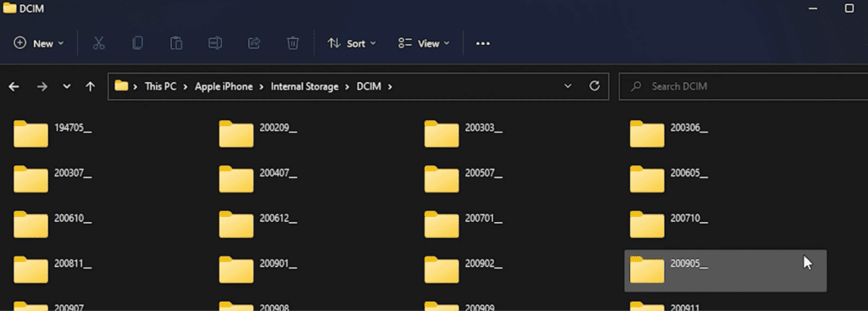This screenshot has height=311, width=868.
Task: Select folder 200307__
Action: [x=53, y=179]
